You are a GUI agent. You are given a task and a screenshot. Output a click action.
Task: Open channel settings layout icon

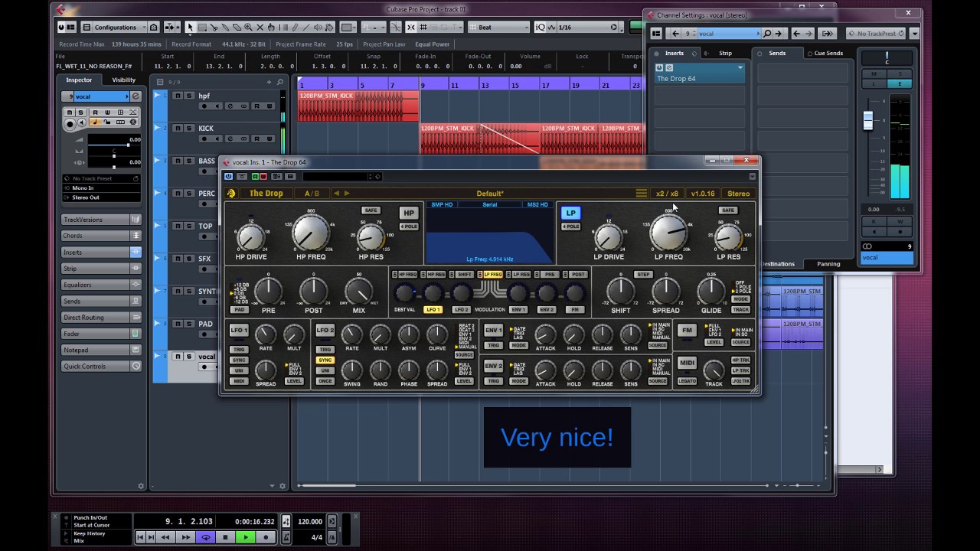(656, 34)
